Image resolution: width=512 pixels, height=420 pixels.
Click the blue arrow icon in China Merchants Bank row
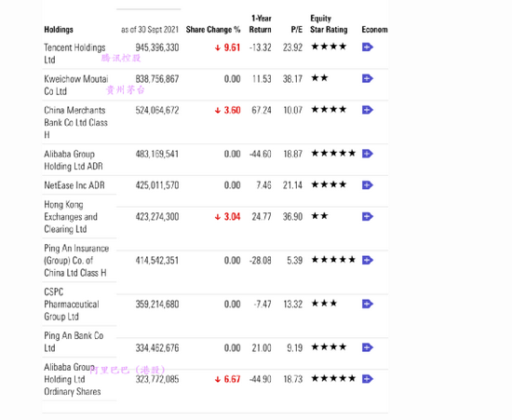(x=368, y=110)
